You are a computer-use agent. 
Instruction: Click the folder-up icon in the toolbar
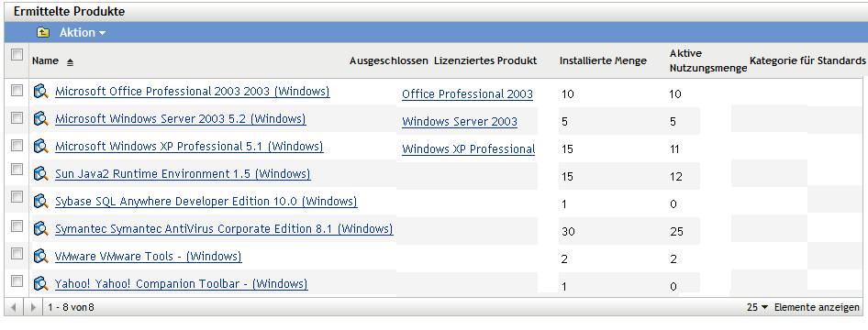point(43,33)
